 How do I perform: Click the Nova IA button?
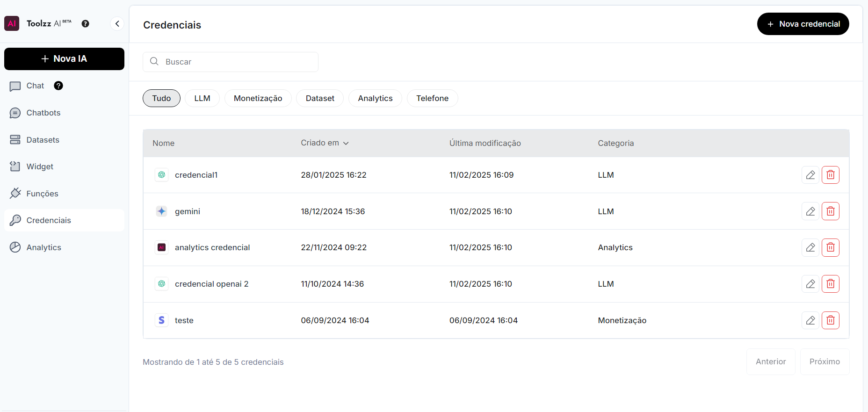[x=64, y=59]
